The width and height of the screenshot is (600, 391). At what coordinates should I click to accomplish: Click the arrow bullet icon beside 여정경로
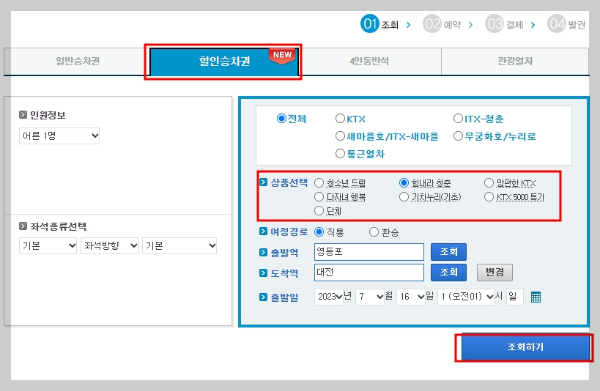pos(263,231)
